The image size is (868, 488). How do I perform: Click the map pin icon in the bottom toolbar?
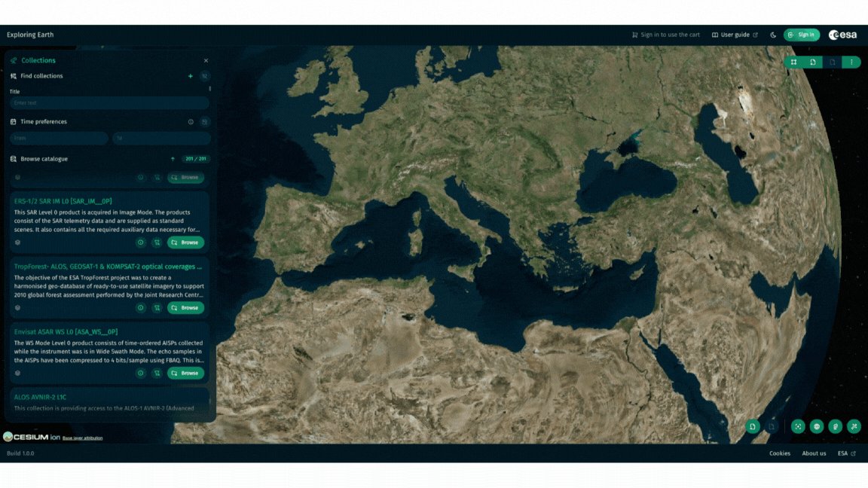(836, 426)
